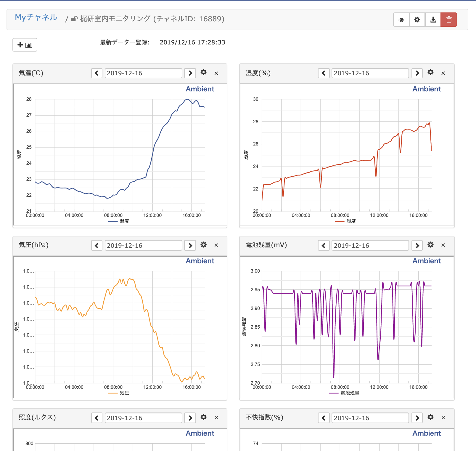Image resolution: width=476 pixels, height=451 pixels.
Task: Click Ambient link on 湿度 chart
Action: tap(427, 89)
